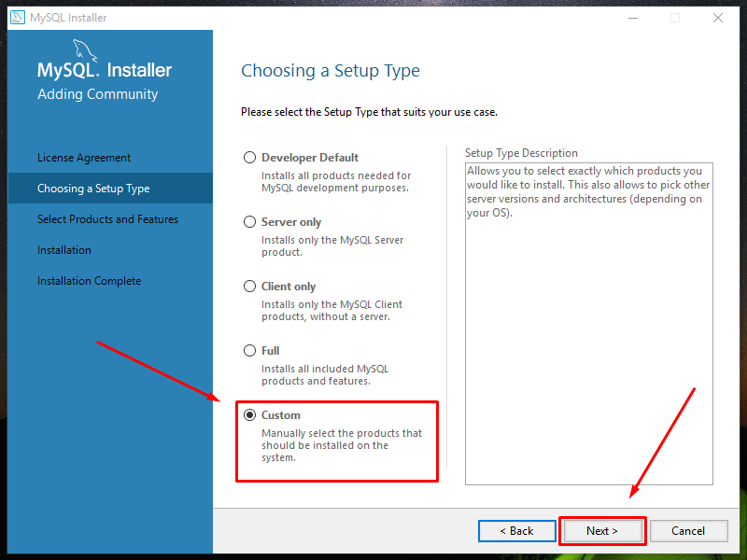Screen dimensions: 747x560
Task: Select the Developer Default radio button
Action: coord(249,158)
